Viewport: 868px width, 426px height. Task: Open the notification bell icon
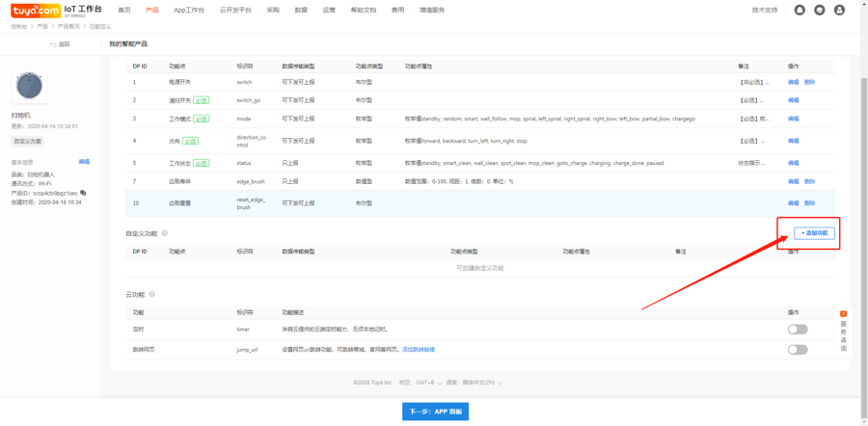(800, 10)
